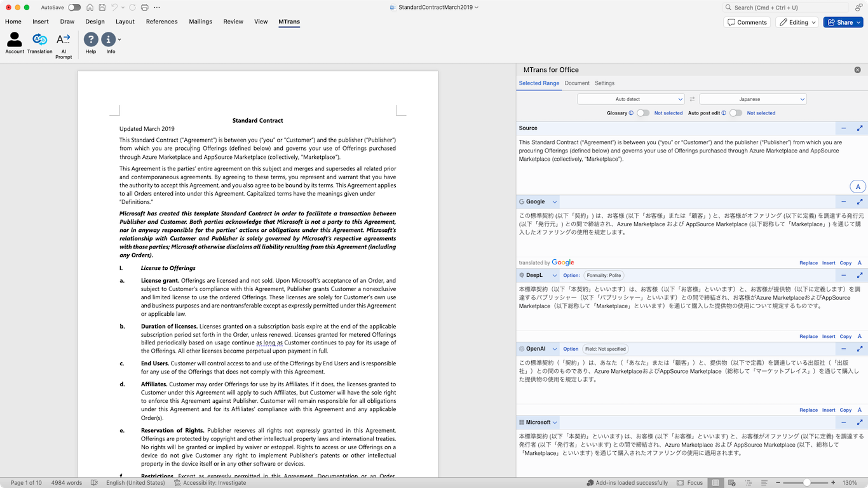Screen dimensions: 868x488
Task: Switch to Print Layout view in status bar
Action: click(715, 483)
